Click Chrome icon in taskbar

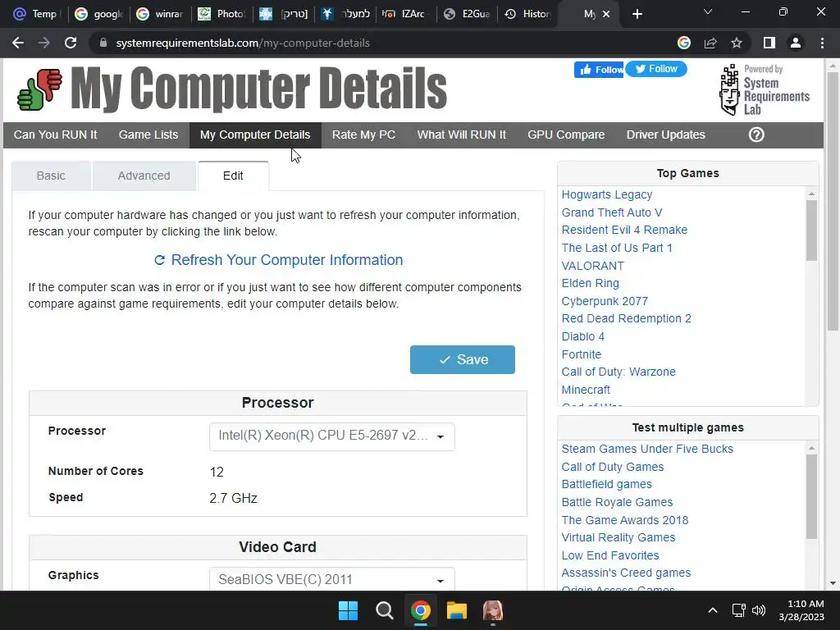click(421, 610)
